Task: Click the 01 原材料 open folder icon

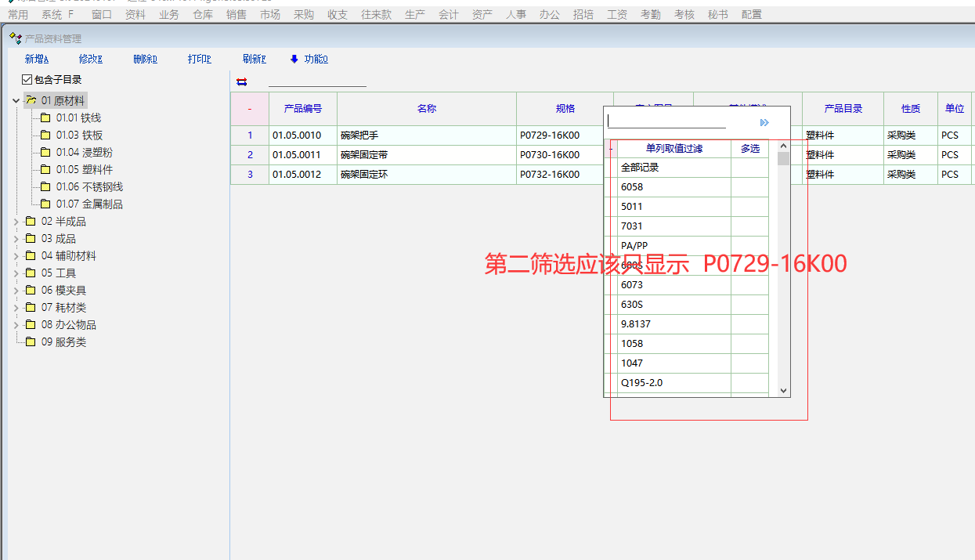Action: [31, 100]
